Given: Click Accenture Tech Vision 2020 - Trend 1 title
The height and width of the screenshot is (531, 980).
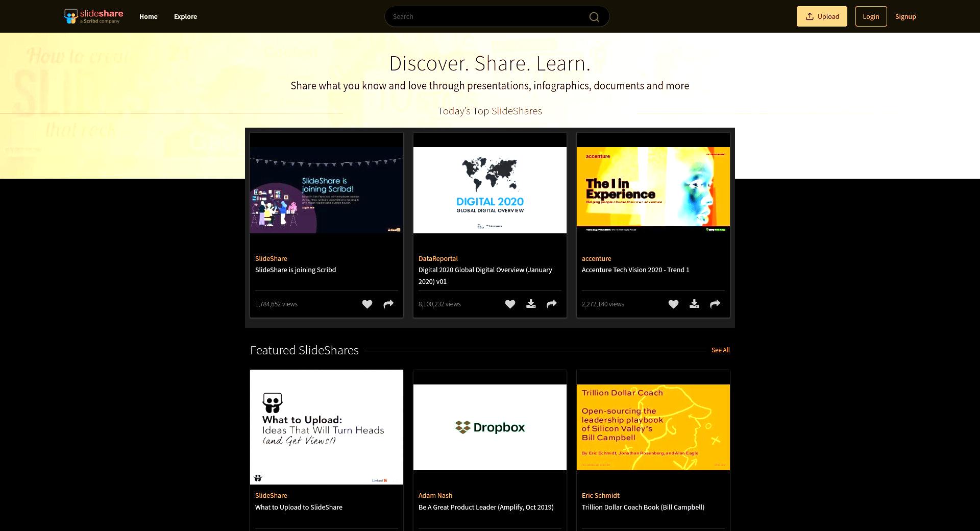Looking at the screenshot, I should 635,270.
